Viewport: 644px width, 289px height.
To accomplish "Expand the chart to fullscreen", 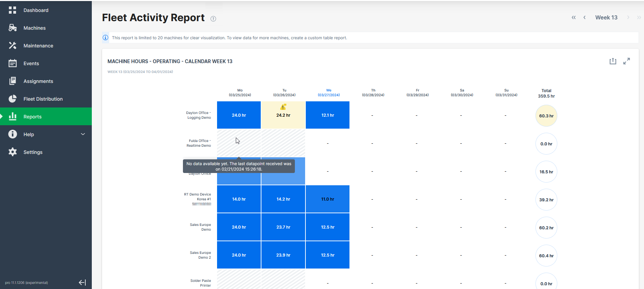I will (626, 61).
